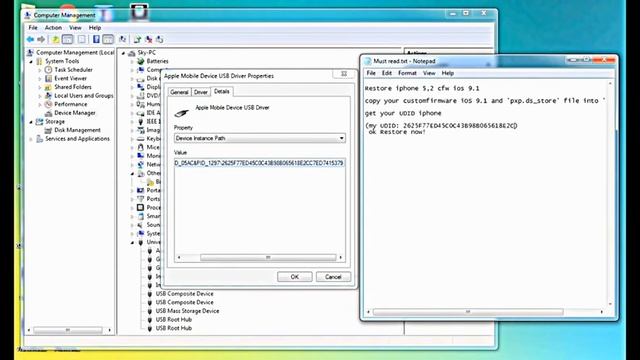Click the Scan for hardware changes icon
The image size is (640, 360).
pyautogui.click(x=122, y=39)
